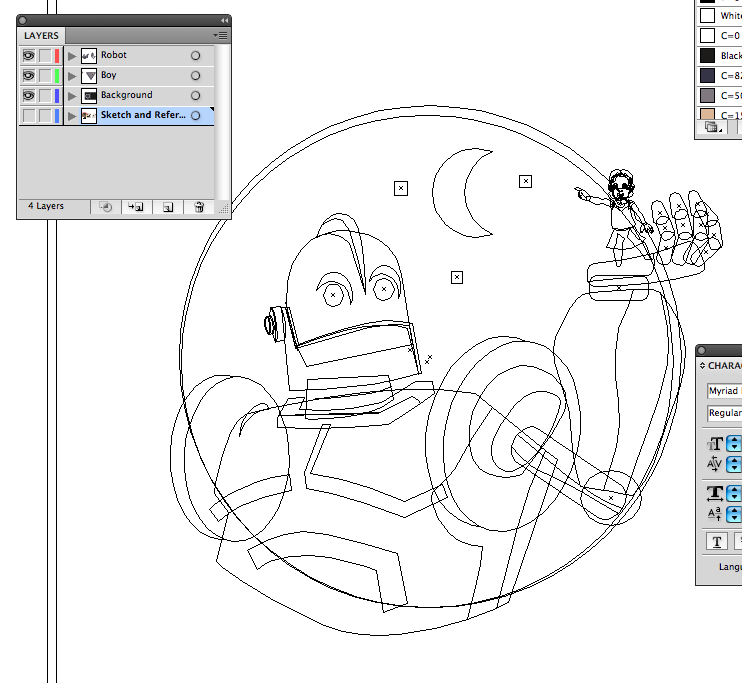Hide the Boy layer visibility
This screenshot has height=683, width=742.
click(28, 75)
